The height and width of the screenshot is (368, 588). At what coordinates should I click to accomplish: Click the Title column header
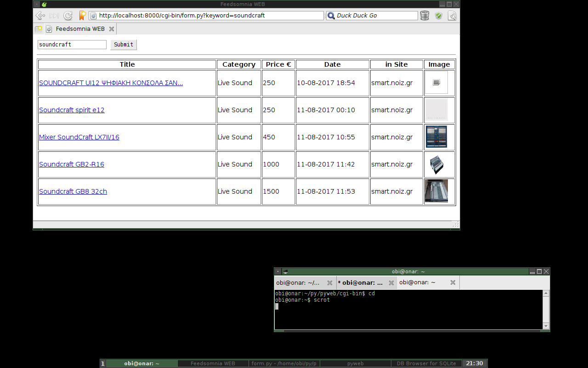pyautogui.click(x=127, y=64)
